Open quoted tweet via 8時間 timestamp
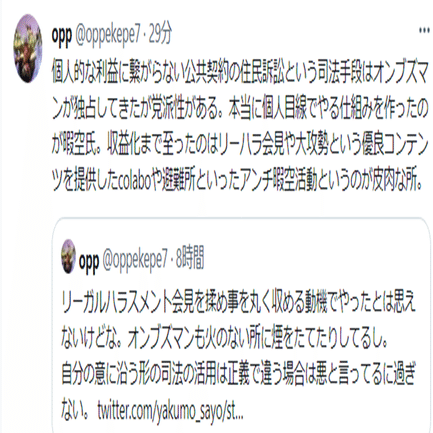 click(x=190, y=259)
